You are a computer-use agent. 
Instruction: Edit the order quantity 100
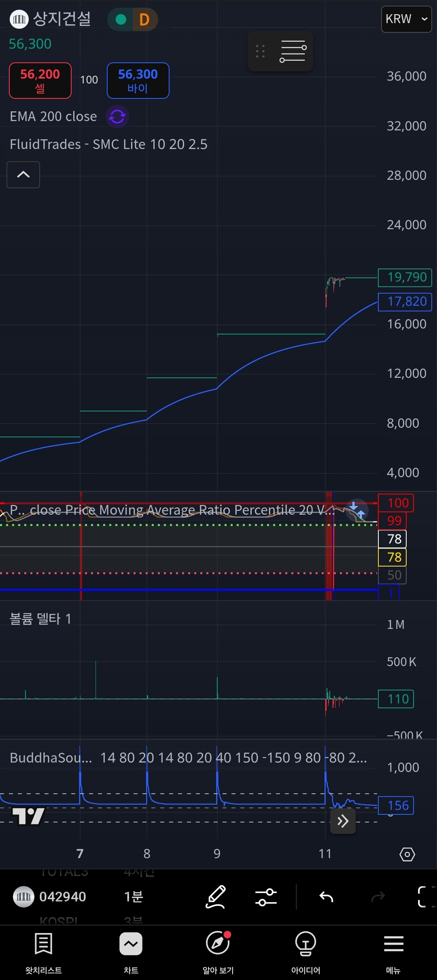click(89, 80)
